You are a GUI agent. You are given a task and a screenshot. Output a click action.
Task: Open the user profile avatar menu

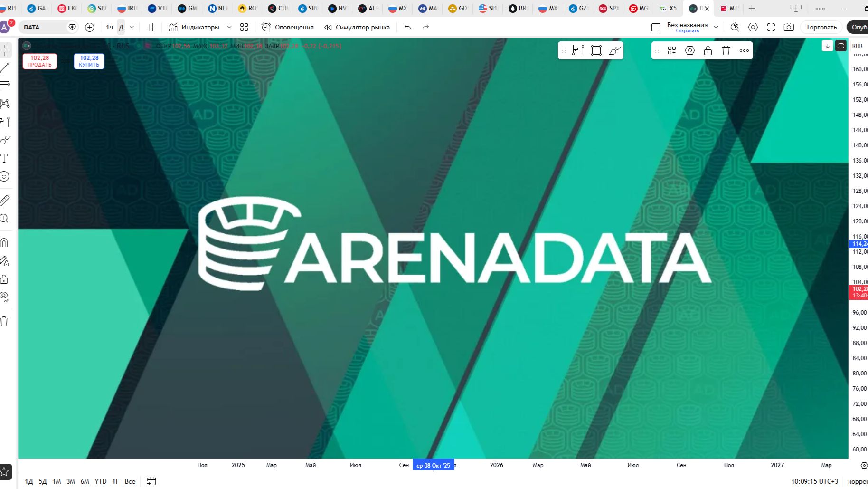click(5, 27)
